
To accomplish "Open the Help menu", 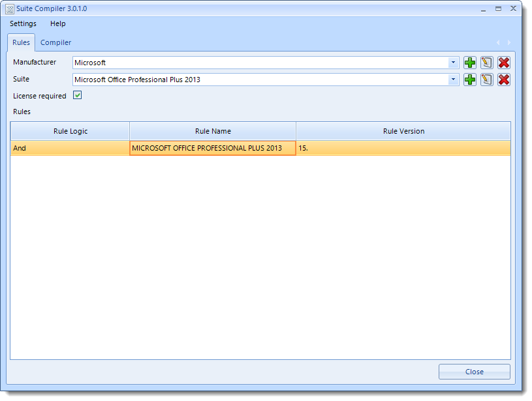I will pyautogui.click(x=57, y=23).
